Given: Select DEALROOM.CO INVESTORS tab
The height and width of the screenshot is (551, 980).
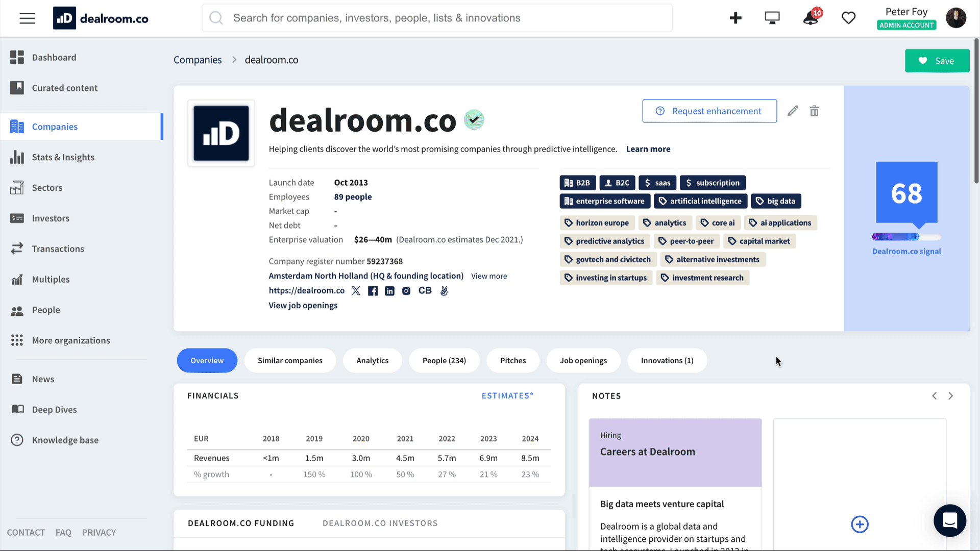Looking at the screenshot, I should pyautogui.click(x=380, y=523).
